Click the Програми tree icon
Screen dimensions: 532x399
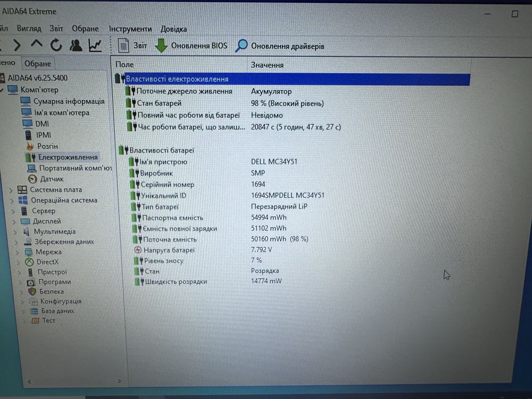point(30,282)
